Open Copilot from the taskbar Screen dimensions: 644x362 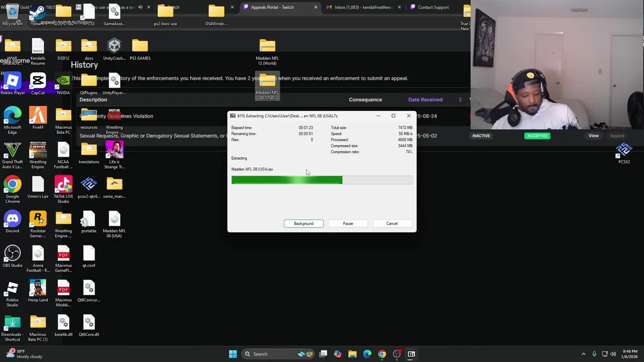(x=338, y=354)
